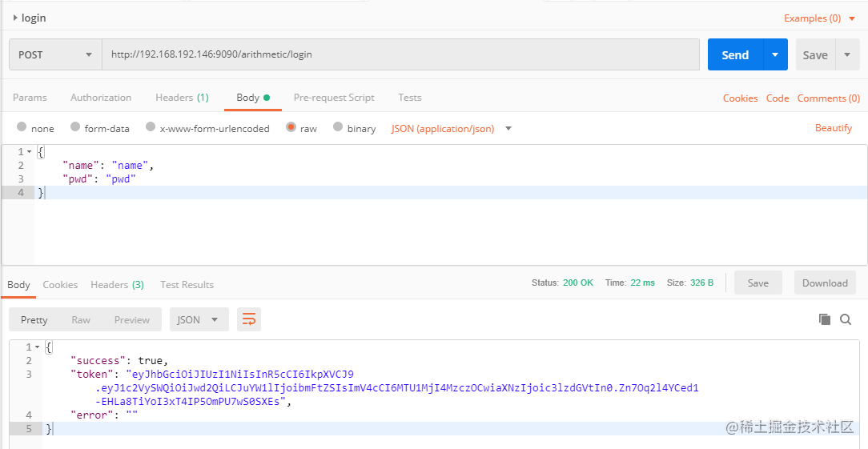This screenshot has width=868, height=449.
Task: Open the Send button arrow menu
Action: [775, 54]
